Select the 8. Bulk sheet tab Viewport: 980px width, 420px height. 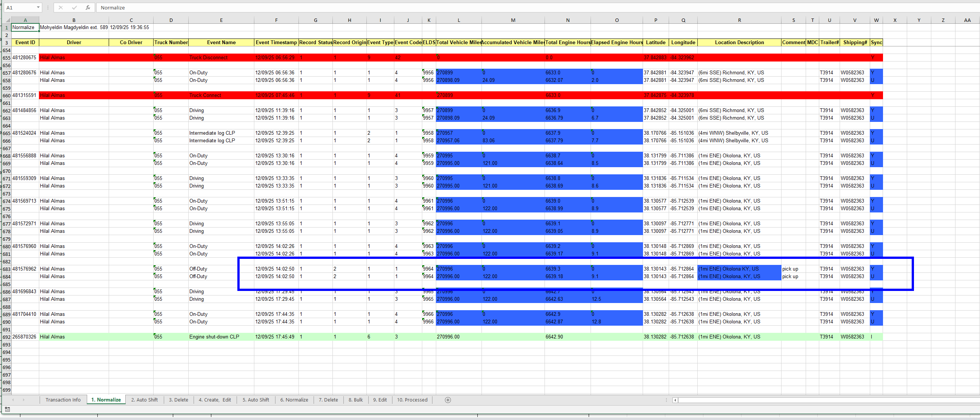click(x=355, y=400)
